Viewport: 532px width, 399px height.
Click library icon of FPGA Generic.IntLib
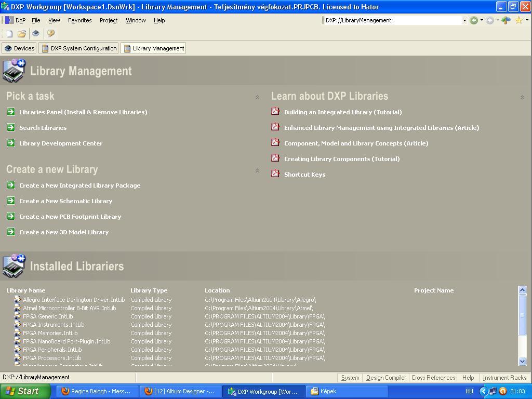[x=17, y=316]
